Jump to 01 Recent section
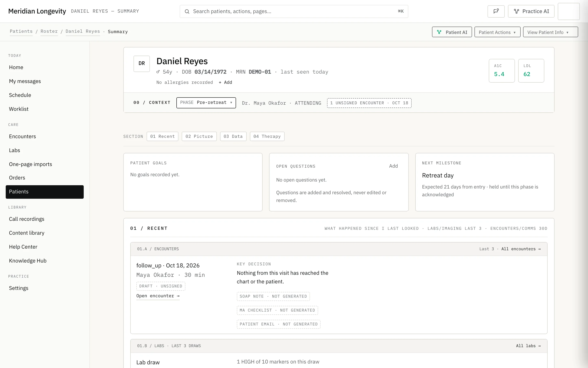 point(162,136)
